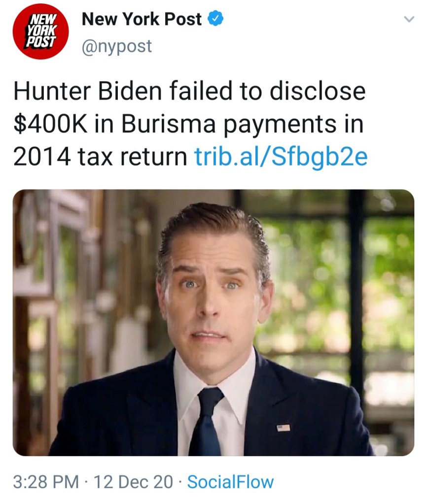427x504 pixels.
Task: Open the New York Post display name
Action: [142, 19]
